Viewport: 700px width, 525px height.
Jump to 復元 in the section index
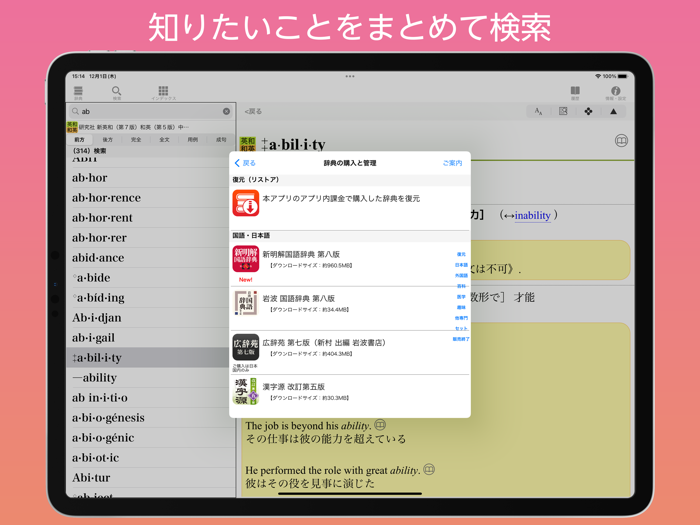coord(461,254)
